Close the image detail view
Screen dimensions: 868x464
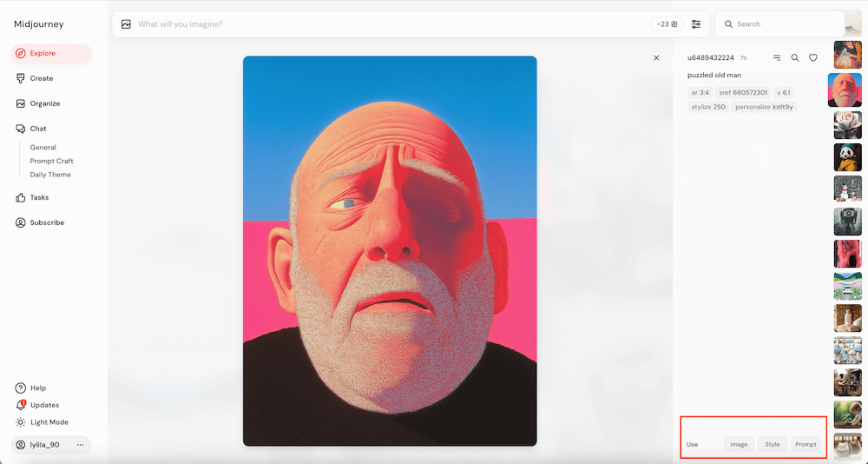point(656,58)
